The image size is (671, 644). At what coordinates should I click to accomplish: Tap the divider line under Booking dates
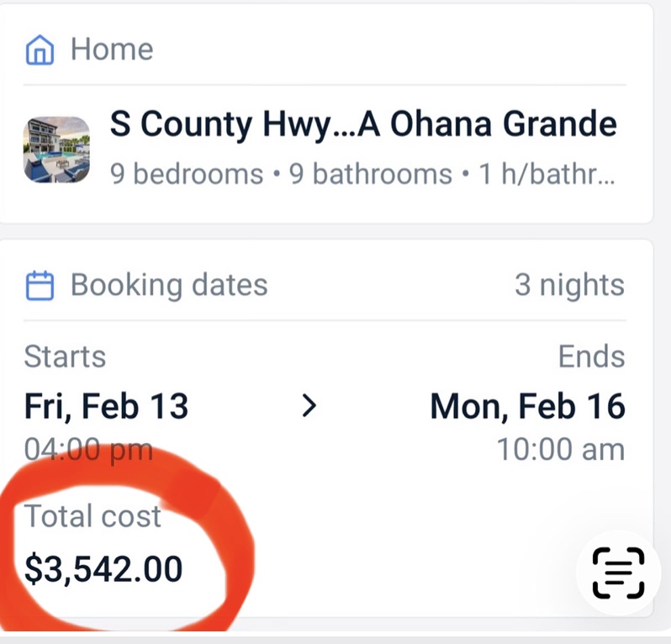coord(325,320)
